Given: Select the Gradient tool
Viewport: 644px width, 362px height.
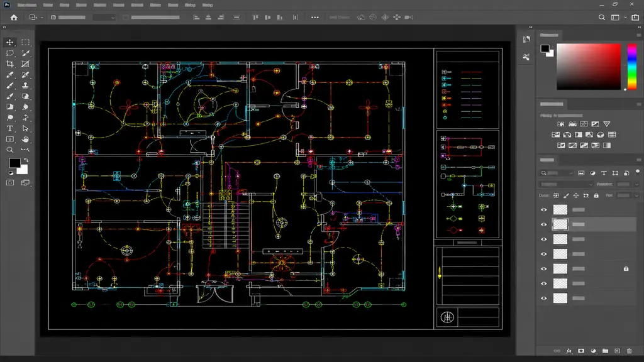Looking at the screenshot, I should [x=10, y=107].
